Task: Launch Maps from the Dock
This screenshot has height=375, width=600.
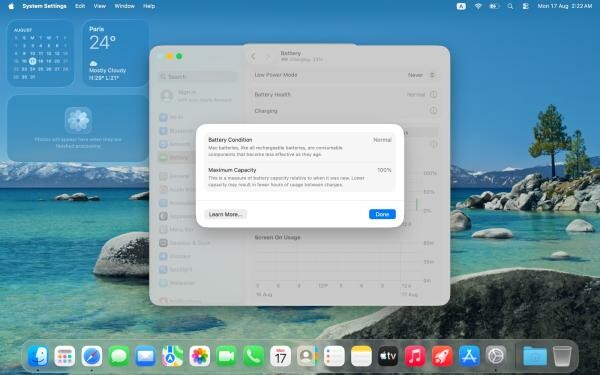Action: 173,356
